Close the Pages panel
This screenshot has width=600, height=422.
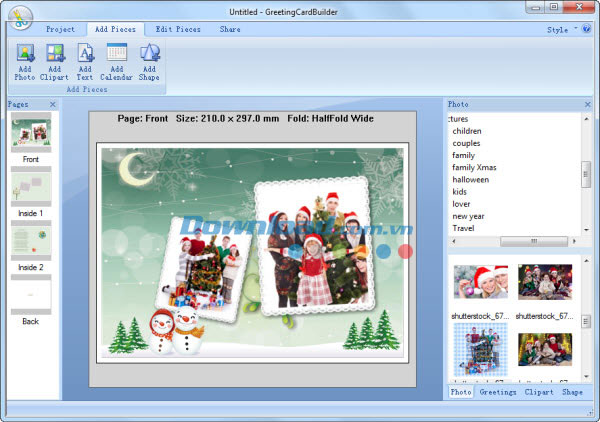(x=53, y=104)
